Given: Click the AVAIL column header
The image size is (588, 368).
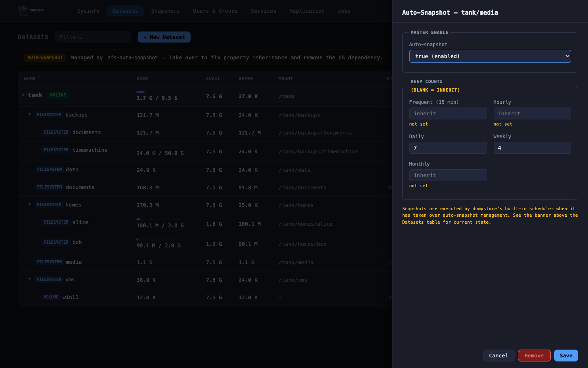Looking at the screenshot, I should (x=213, y=79).
